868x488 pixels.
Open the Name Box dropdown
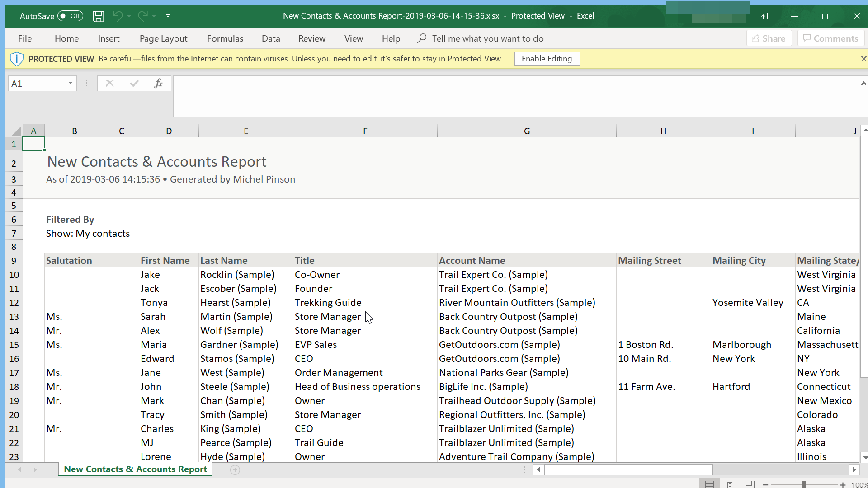pyautogui.click(x=70, y=83)
